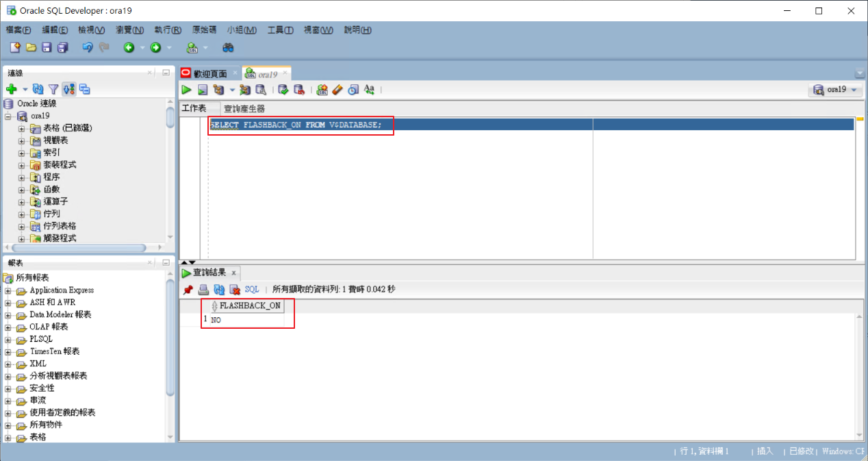Image resolution: width=868 pixels, height=461 pixels.
Task: Click the Print icon in query result
Action: pos(203,290)
